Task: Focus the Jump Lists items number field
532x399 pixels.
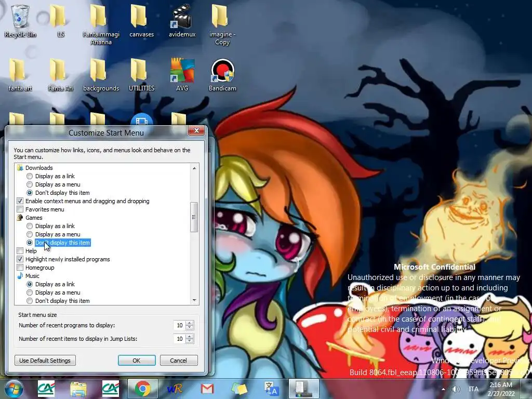Action: 179,339
